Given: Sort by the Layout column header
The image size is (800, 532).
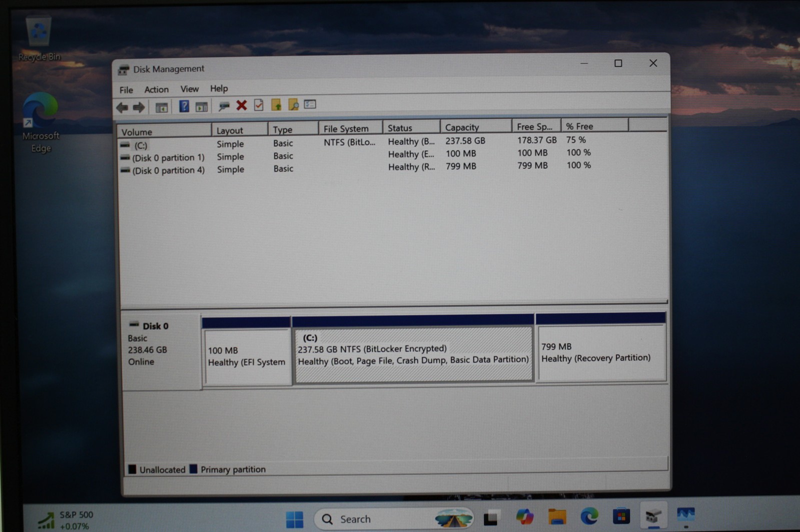Looking at the screenshot, I should [x=239, y=130].
